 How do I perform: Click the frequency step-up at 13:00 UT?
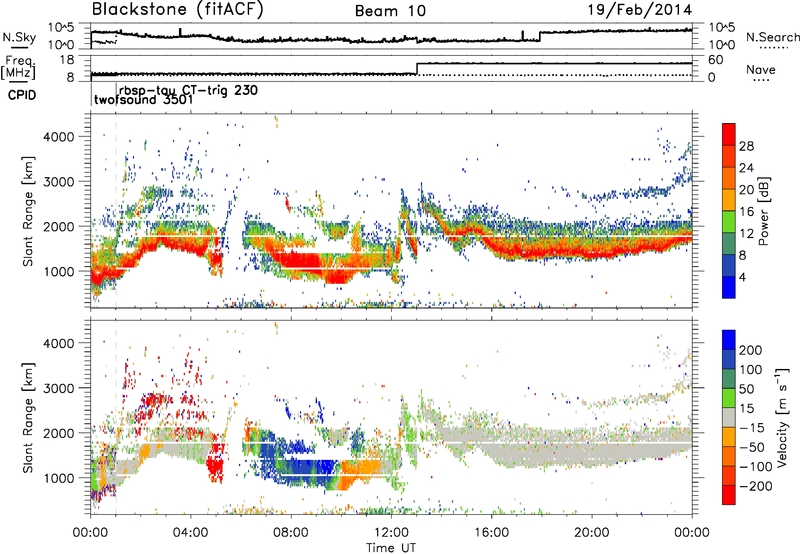(x=417, y=69)
